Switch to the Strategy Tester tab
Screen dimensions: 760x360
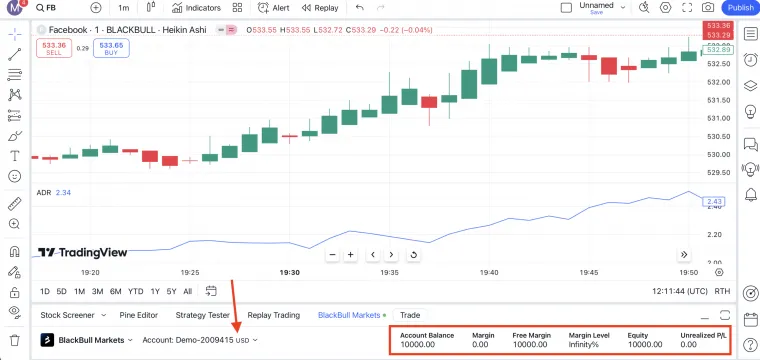pos(203,315)
